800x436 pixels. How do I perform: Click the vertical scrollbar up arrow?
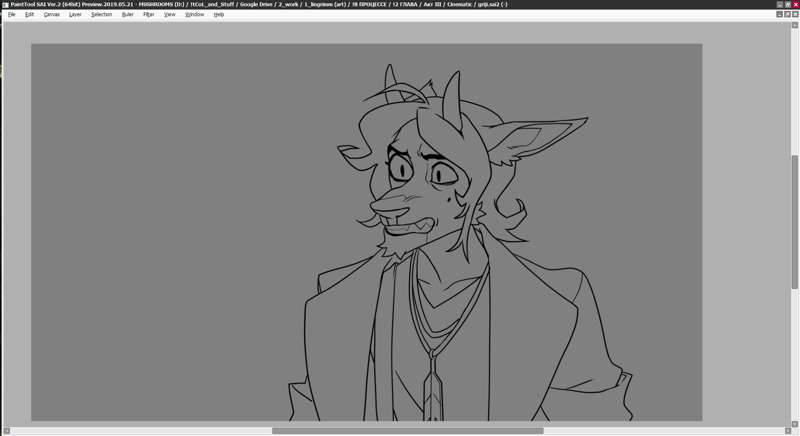(x=795, y=25)
